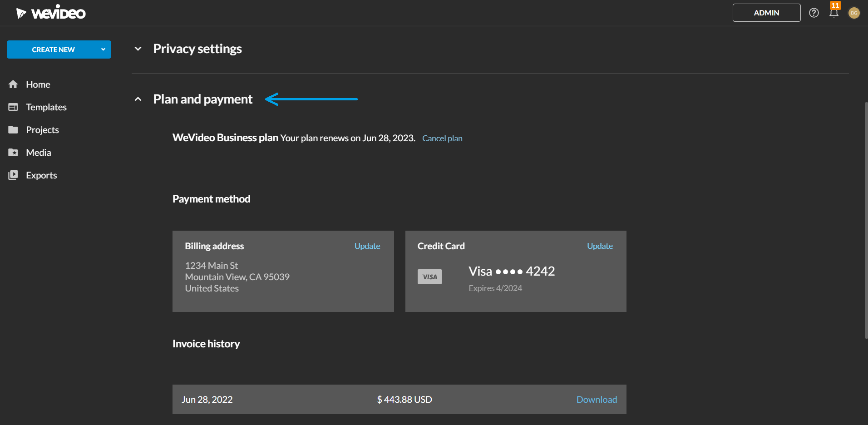The width and height of the screenshot is (868, 425).
Task: Click the Exports play icon
Action: (x=13, y=175)
